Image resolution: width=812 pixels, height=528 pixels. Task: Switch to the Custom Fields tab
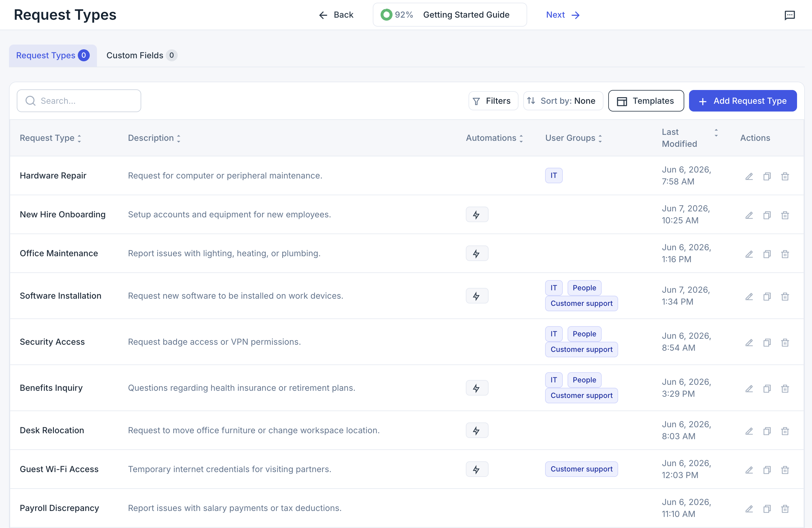(141, 55)
